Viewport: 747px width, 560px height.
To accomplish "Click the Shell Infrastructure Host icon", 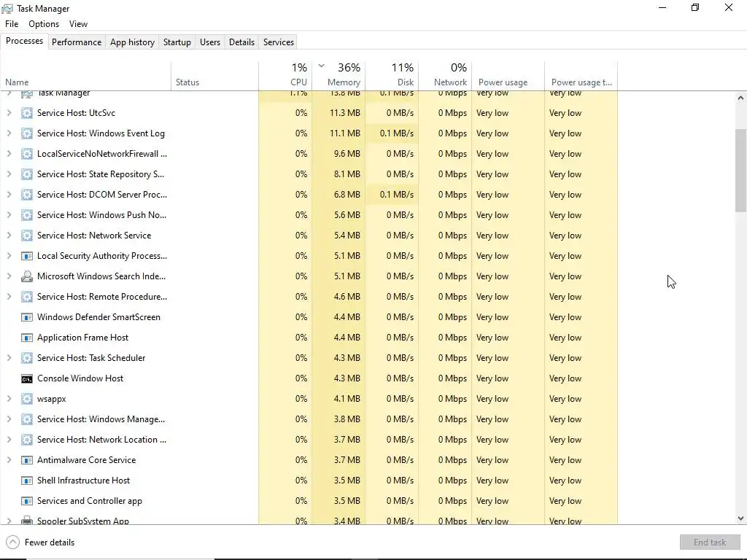I will click(x=27, y=481).
